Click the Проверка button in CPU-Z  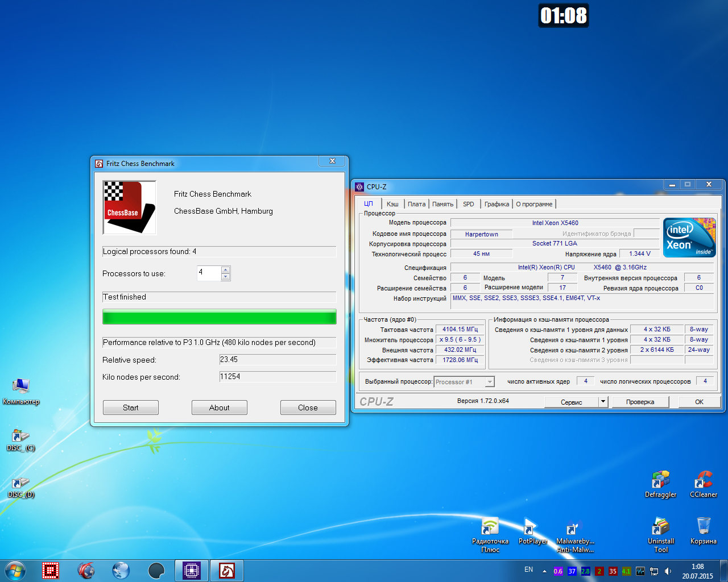pos(640,402)
